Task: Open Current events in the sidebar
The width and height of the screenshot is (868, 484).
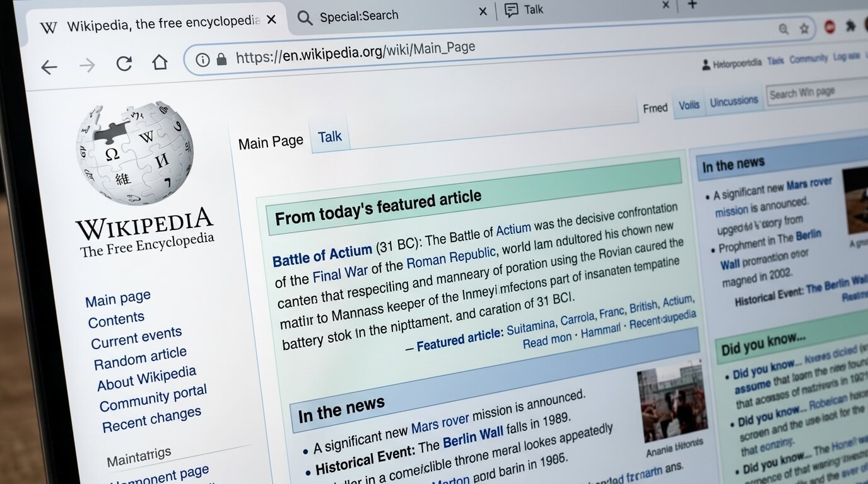Action: 136,338
